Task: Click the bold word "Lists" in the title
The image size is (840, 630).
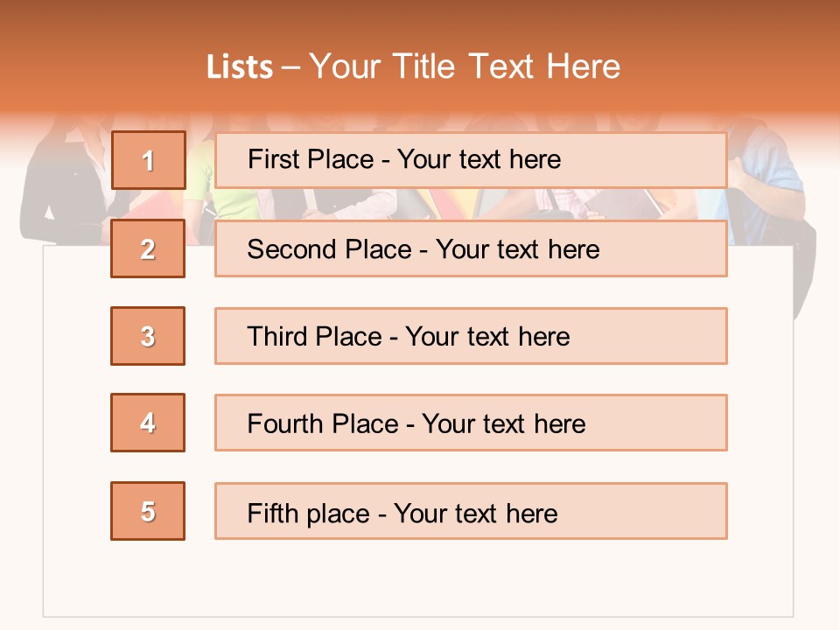Action: tap(240, 67)
